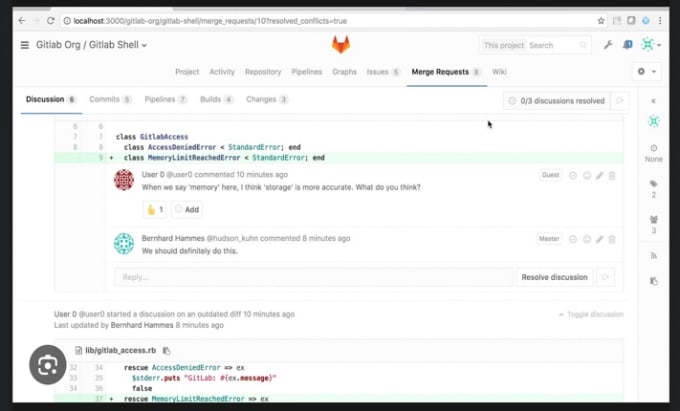Delete Bernhard Hammes comment trash icon
This screenshot has width=680, height=411.
[x=612, y=239]
